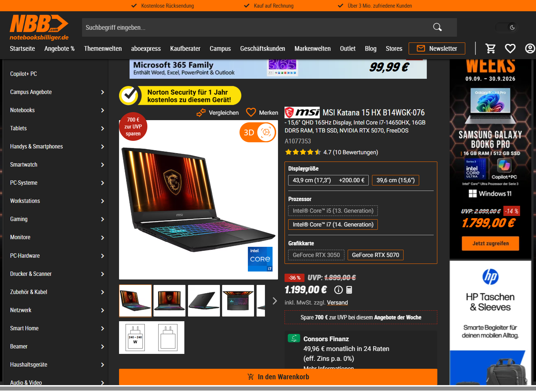Choose the GeForce RTX 3050 option
The width and height of the screenshot is (536, 392).
(x=316, y=255)
